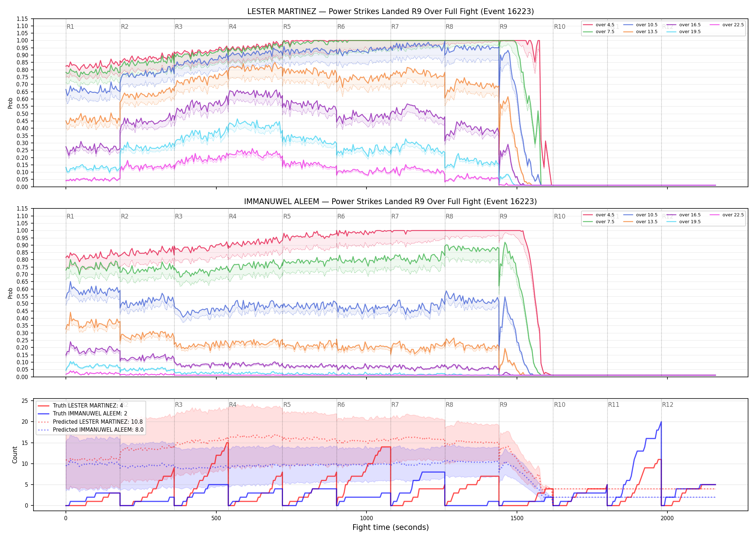Click the x-axis tick label '500'
This screenshot has width=756, height=540.
point(216,518)
